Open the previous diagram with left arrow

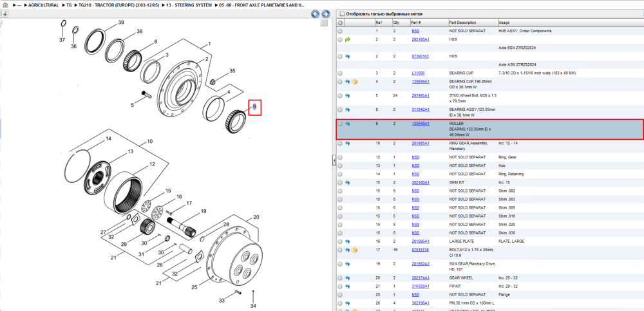pyautogui.click(x=316, y=14)
